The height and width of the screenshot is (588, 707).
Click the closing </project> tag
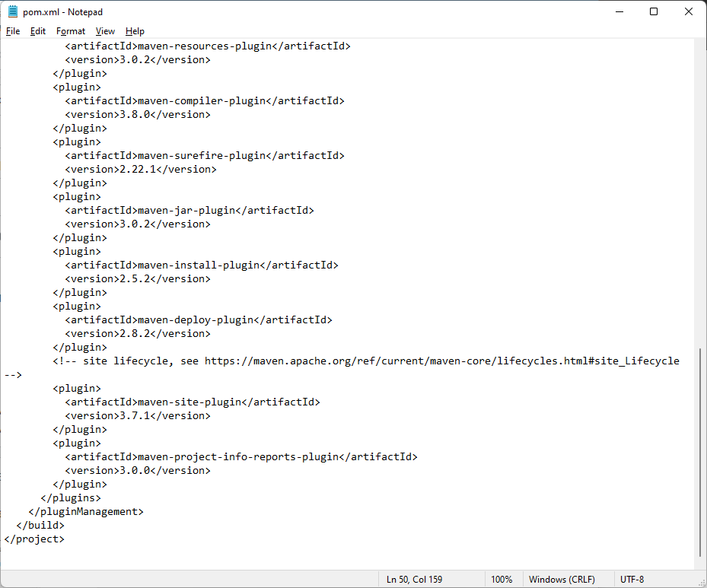click(x=34, y=539)
